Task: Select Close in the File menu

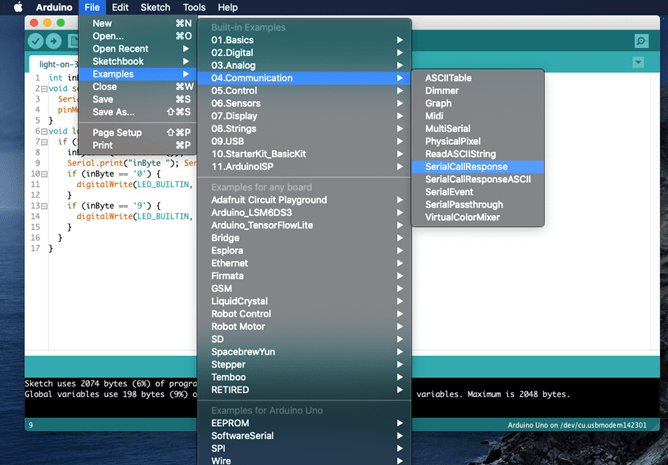Action: pyautogui.click(x=138, y=87)
